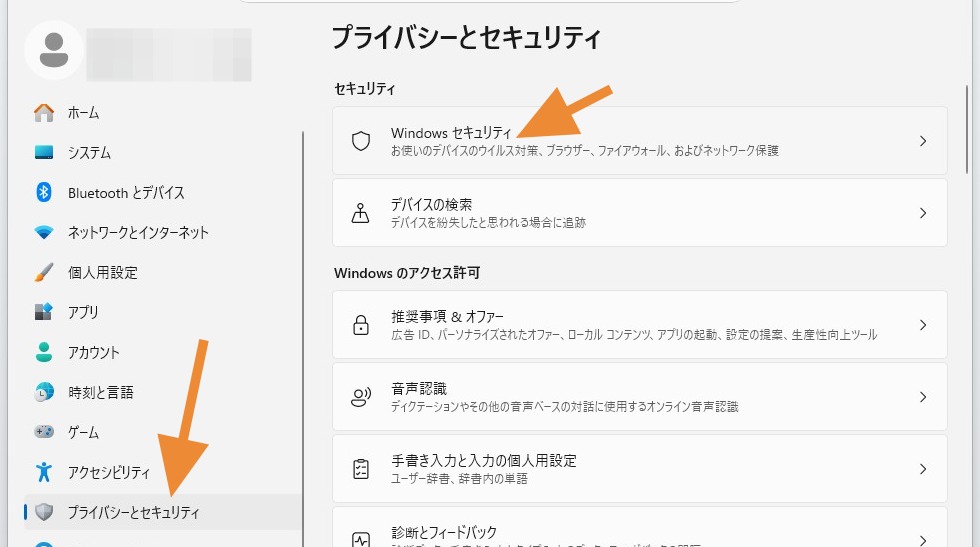This screenshot has height=547, width=980.
Task: Click the Privacy shield icon in sidebar
Action: pos(44,512)
